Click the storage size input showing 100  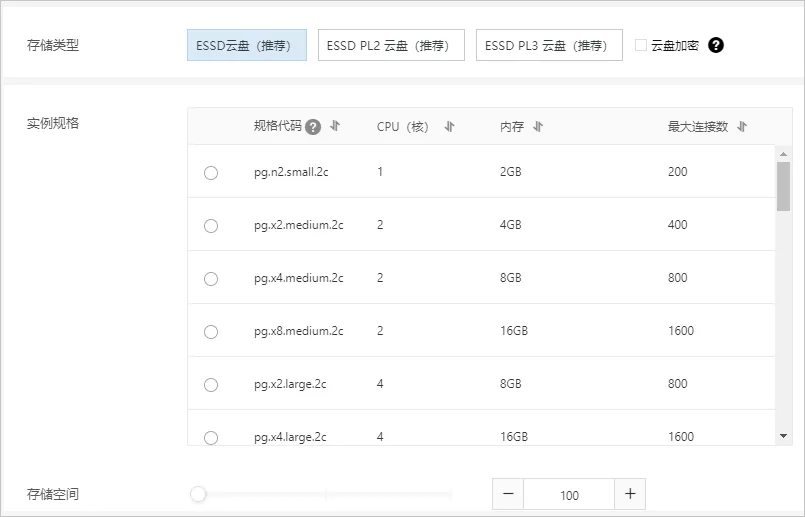pyautogui.click(x=569, y=494)
